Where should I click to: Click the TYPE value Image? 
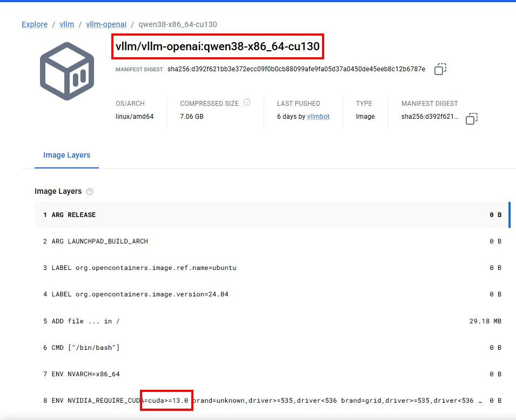point(365,117)
